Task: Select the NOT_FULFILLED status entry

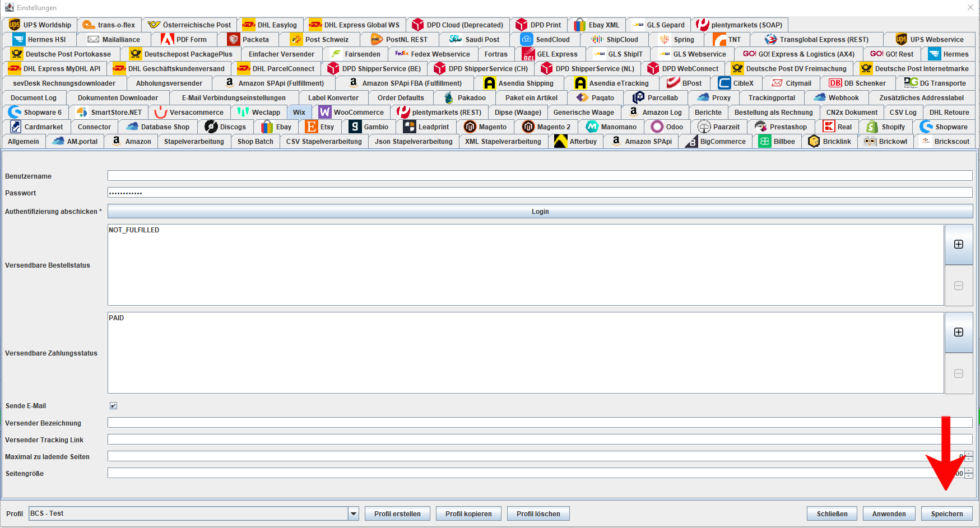Action: pyautogui.click(x=134, y=230)
